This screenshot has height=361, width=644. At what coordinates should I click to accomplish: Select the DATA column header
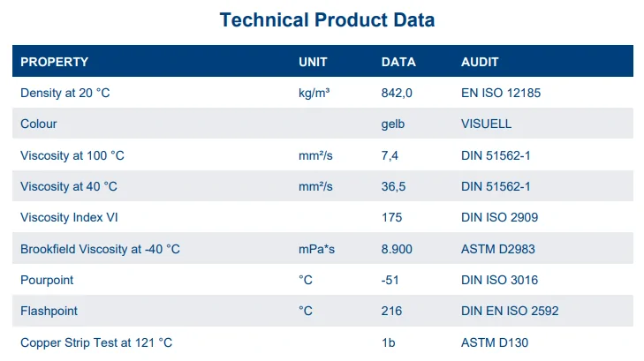pos(398,62)
